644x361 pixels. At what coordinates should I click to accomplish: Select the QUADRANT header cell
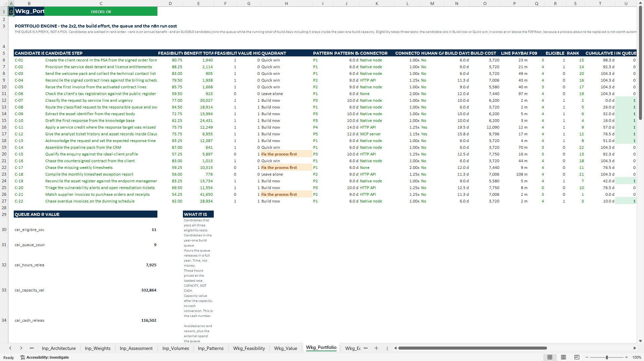click(x=286, y=53)
